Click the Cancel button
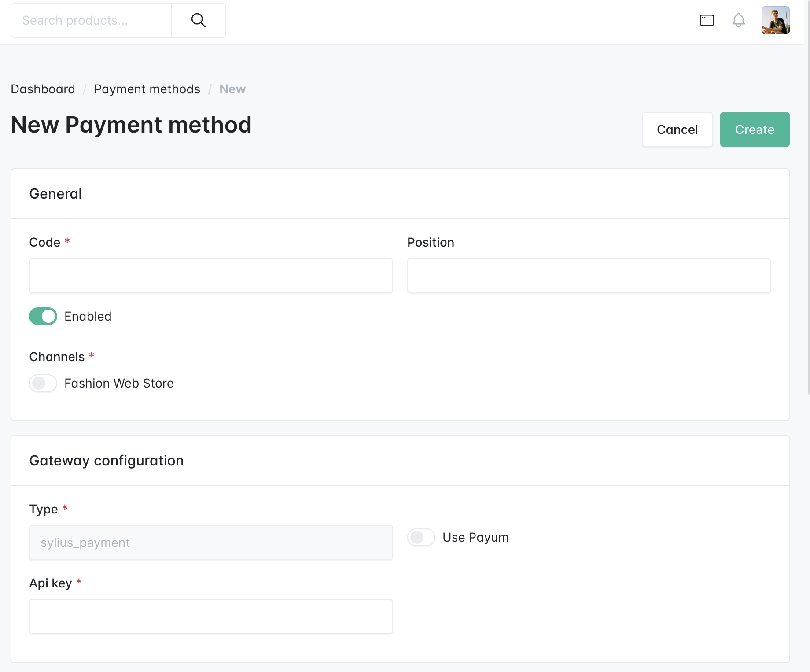810x672 pixels. click(677, 129)
